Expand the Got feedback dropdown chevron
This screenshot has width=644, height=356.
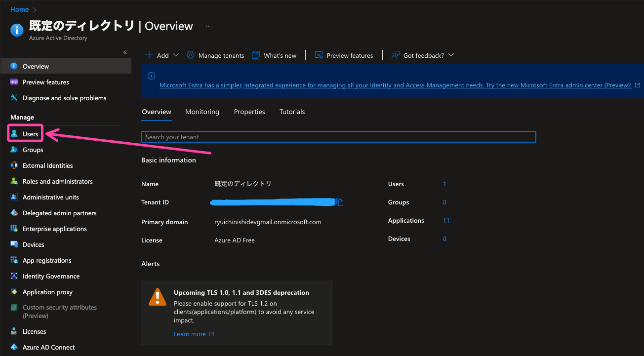(x=450, y=55)
